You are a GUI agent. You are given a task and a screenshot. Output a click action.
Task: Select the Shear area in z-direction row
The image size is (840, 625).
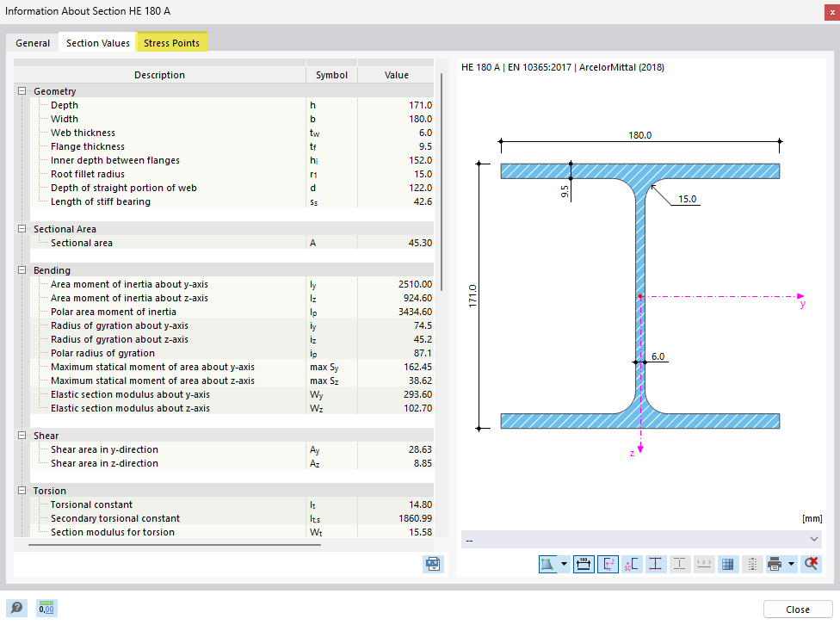tap(232, 463)
